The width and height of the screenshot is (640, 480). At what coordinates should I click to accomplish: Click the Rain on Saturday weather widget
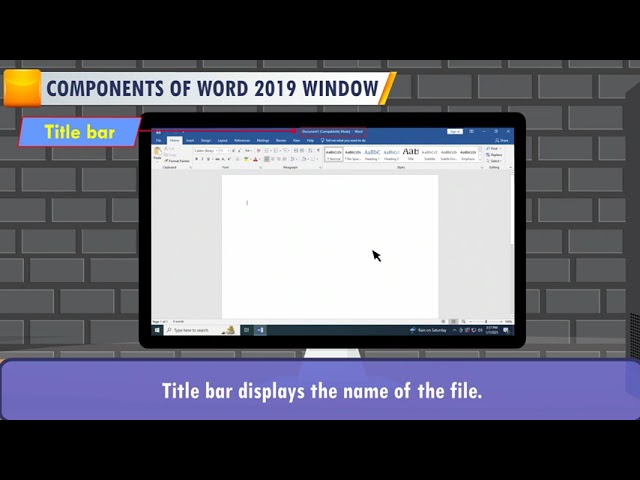tap(428, 330)
